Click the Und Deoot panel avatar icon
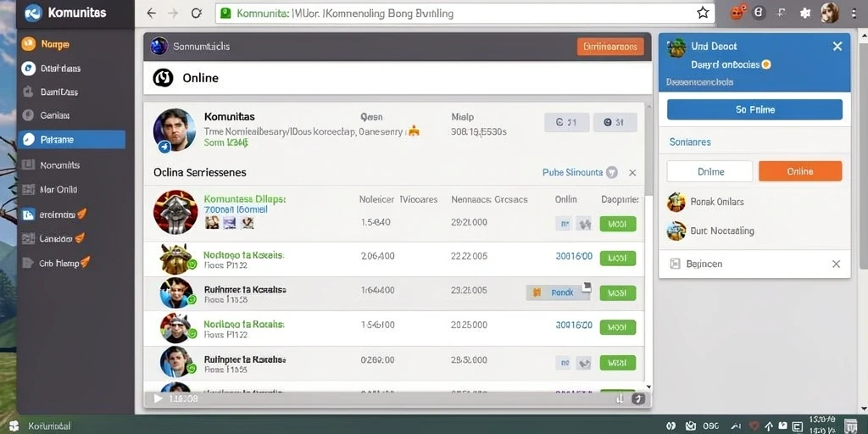Viewport: 868px width, 434px height. pos(676,48)
